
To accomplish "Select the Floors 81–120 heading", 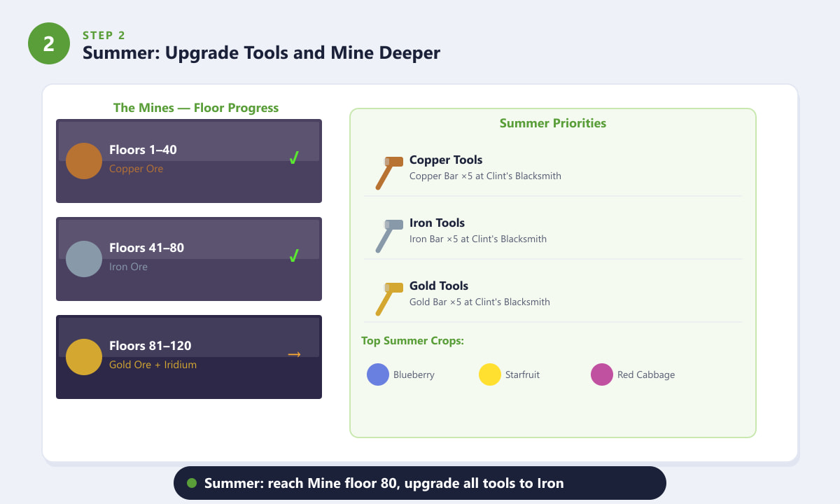I will 150,346.
